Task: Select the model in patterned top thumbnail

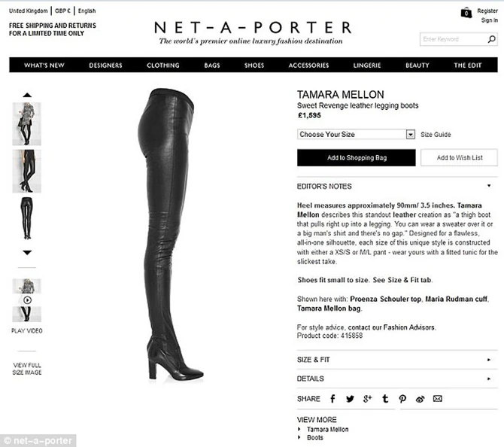Action: coord(26,124)
